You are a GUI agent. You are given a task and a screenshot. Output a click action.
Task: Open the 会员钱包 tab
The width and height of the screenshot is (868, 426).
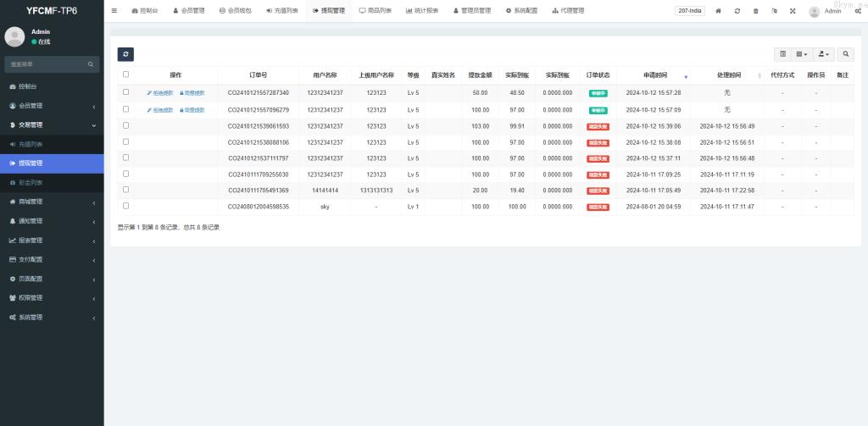(x=235, y=11)
